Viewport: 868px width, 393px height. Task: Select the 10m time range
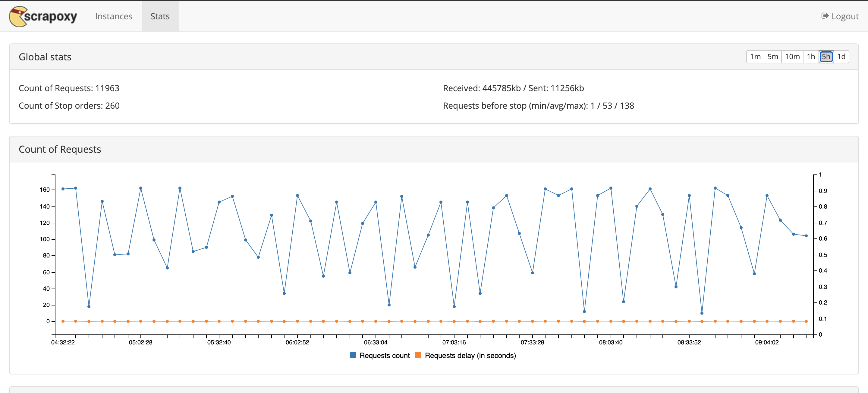pos(792,57)
